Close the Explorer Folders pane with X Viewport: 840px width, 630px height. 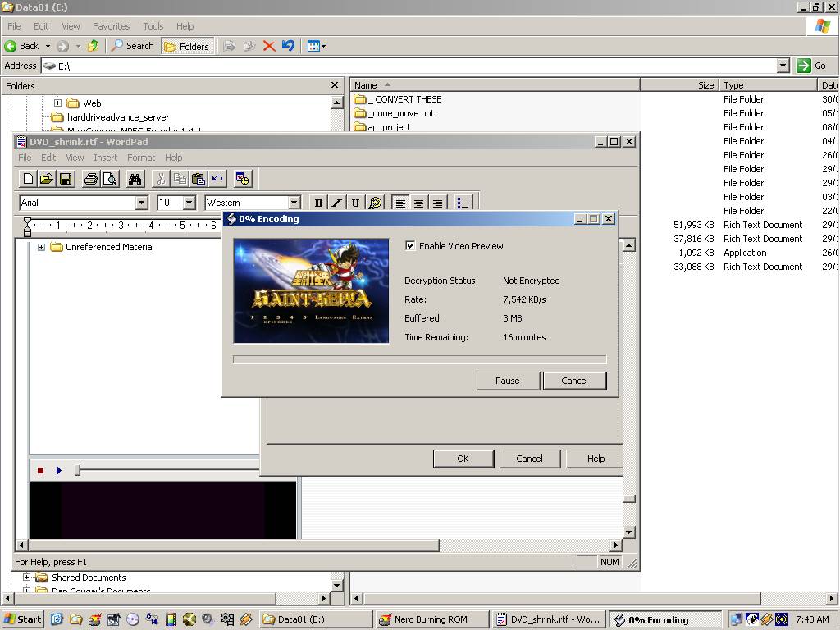(335, 85)
